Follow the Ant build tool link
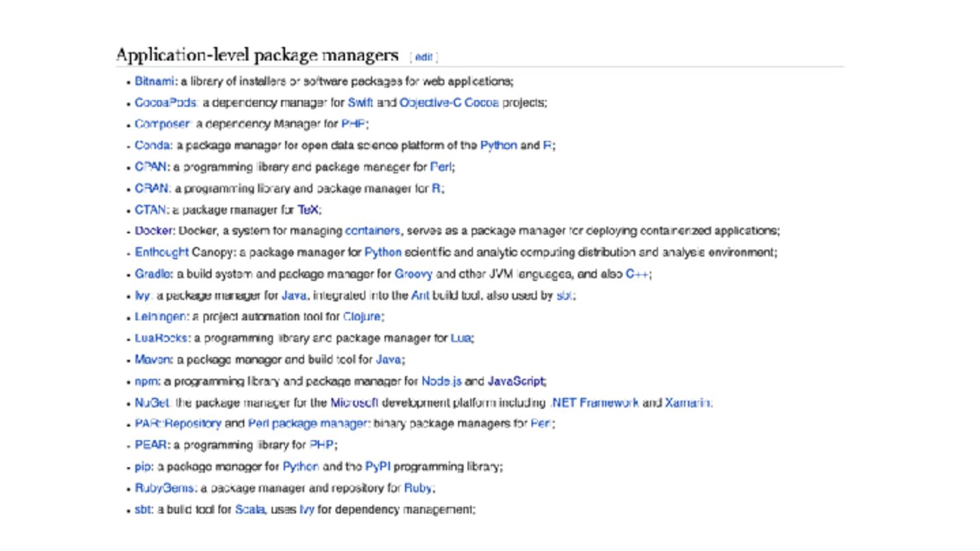Screen dimensions: 980x551 (x=420, y=296)
